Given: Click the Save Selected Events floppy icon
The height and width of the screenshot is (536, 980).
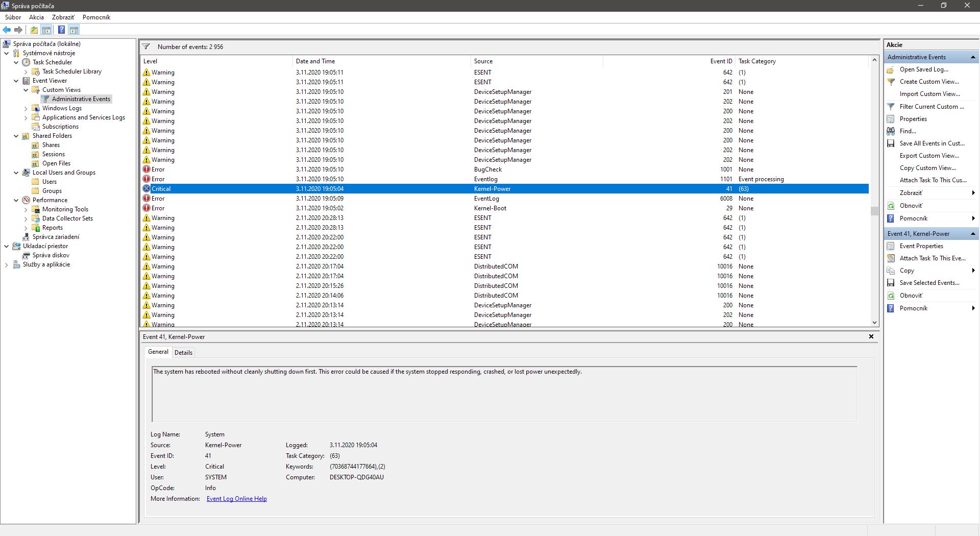Looking at the screenshot, I should click(891, 283).
